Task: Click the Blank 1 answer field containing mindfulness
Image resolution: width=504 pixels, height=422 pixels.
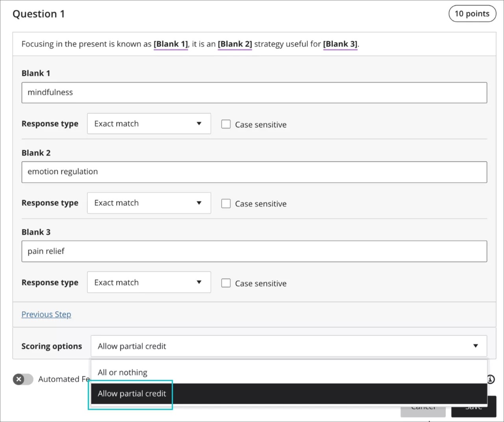Action: click(254, 93)
